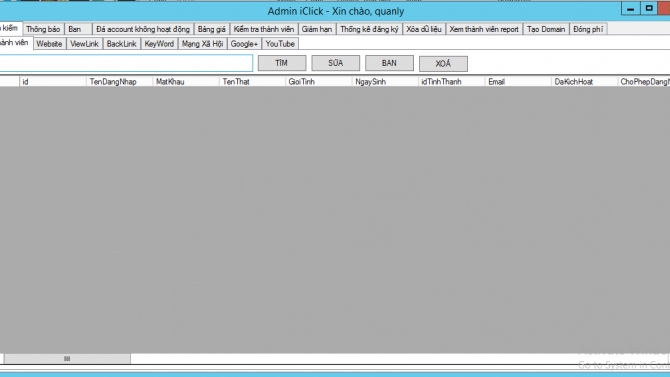Open the Đá account không hoạt động tab

(143, 29)
